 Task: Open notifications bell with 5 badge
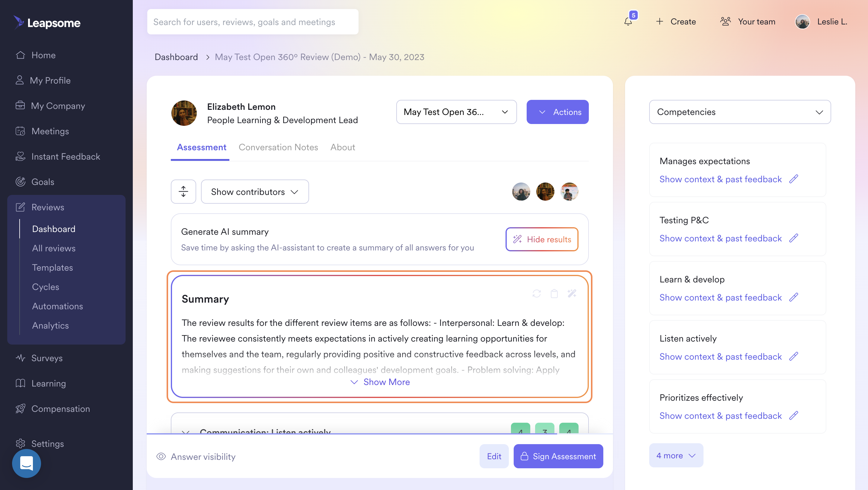point(628,21)
